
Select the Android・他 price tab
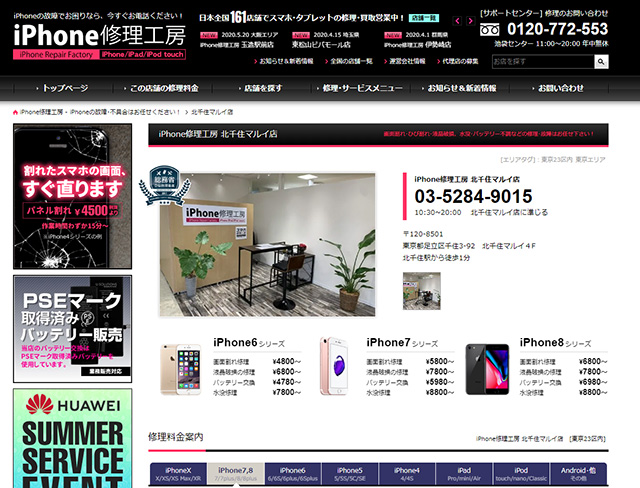tap(578, 474)
